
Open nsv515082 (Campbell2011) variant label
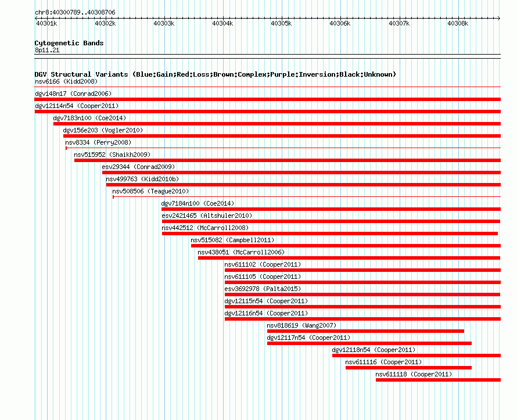tap(232, 240)
